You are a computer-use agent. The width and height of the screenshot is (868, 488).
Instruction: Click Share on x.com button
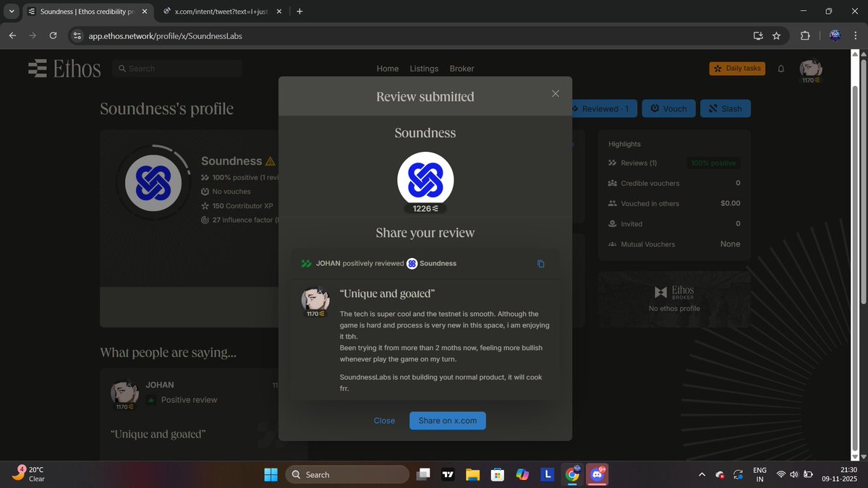pos(448,421)
